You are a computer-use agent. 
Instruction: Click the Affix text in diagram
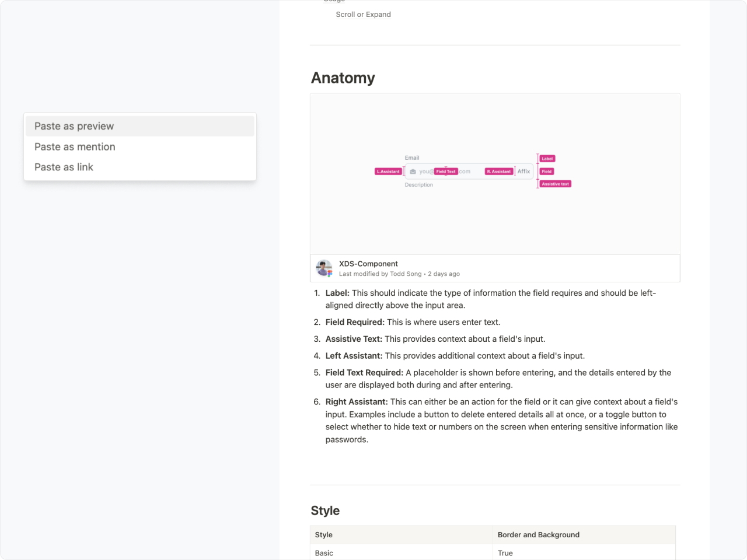(x=523, y=171)
